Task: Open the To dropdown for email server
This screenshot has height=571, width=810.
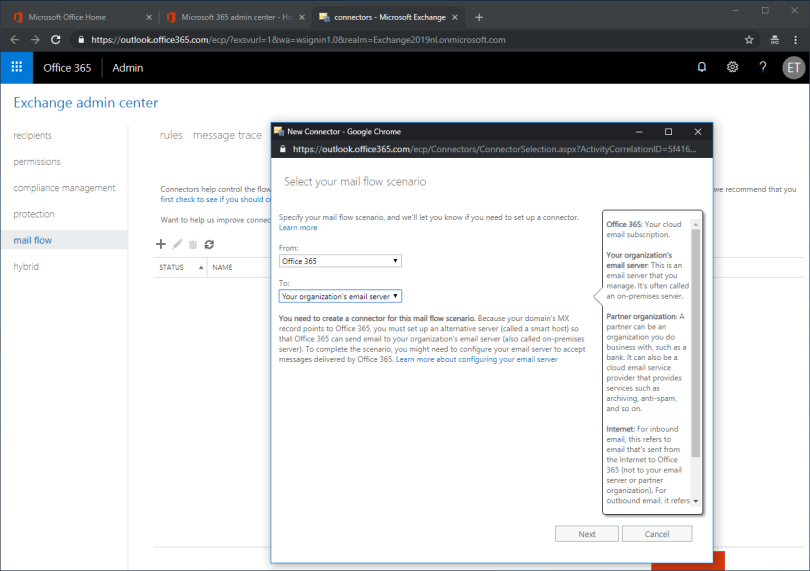Action: coord(340,296)
